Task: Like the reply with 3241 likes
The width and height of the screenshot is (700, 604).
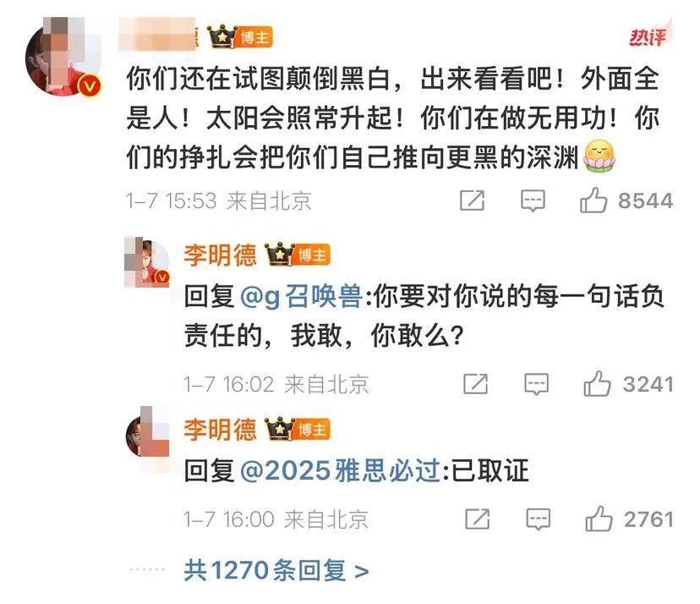Action: pos(598,384)
